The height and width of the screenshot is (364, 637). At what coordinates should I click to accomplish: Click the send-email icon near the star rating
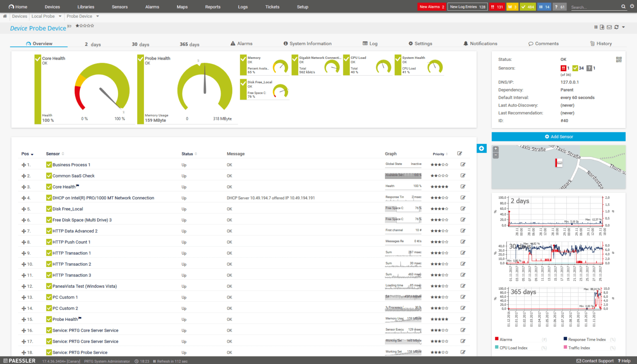[609, 27]
